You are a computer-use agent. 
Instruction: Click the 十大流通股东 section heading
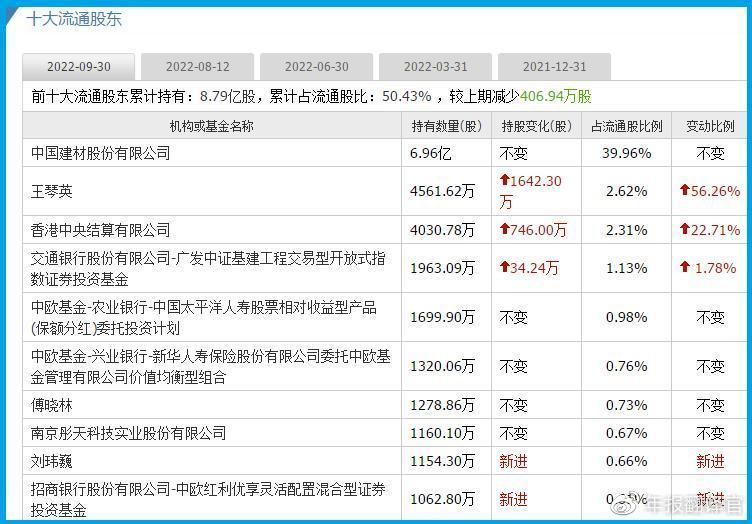coord(74,19)
